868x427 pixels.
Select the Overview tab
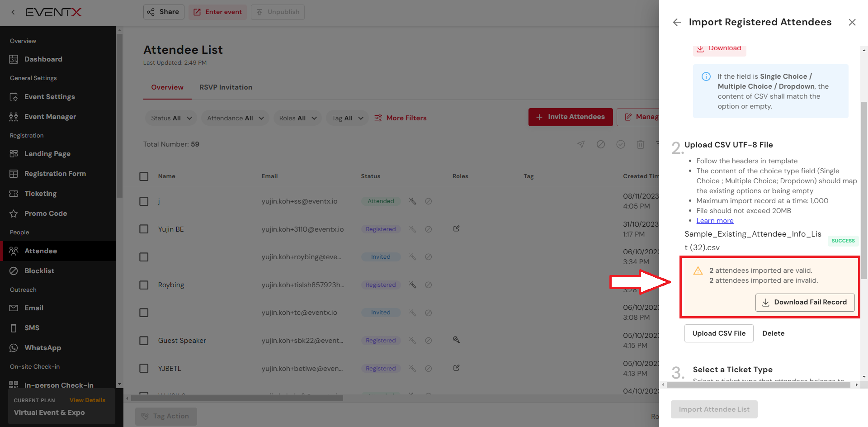pos(167,87)
